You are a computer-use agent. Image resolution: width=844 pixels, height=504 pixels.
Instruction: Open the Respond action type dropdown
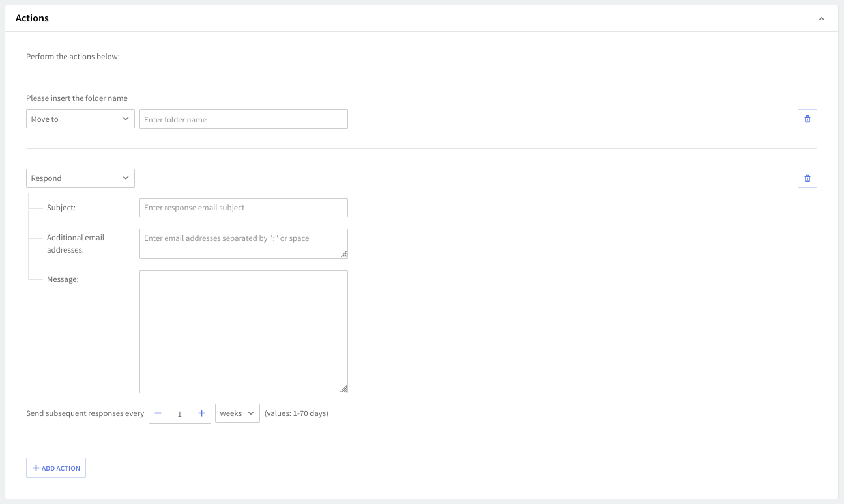pos(80,178)
